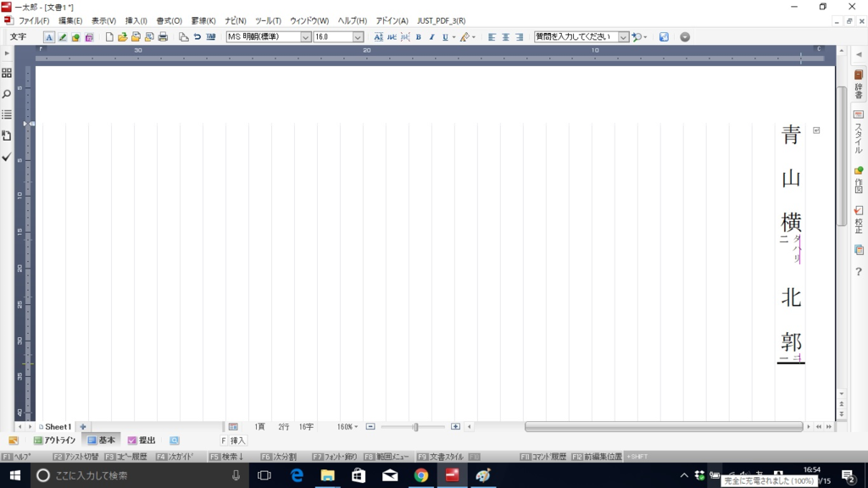Click F7 フォント・飾り function key button
The width and height of the screenshot is (868, 488).
pos(335,457)
